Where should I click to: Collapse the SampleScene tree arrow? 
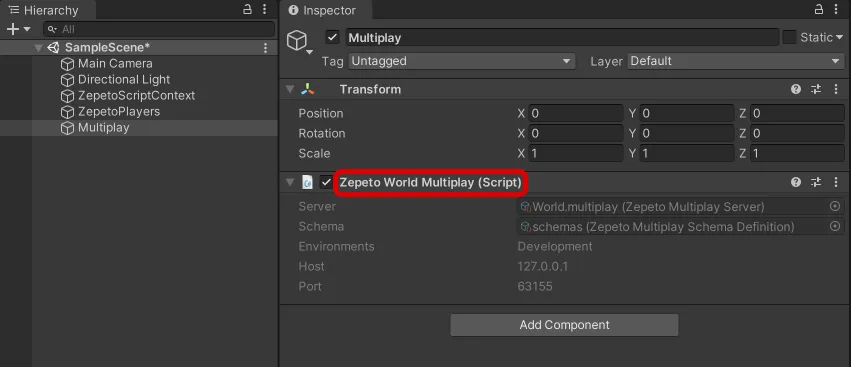pos(38,48)
